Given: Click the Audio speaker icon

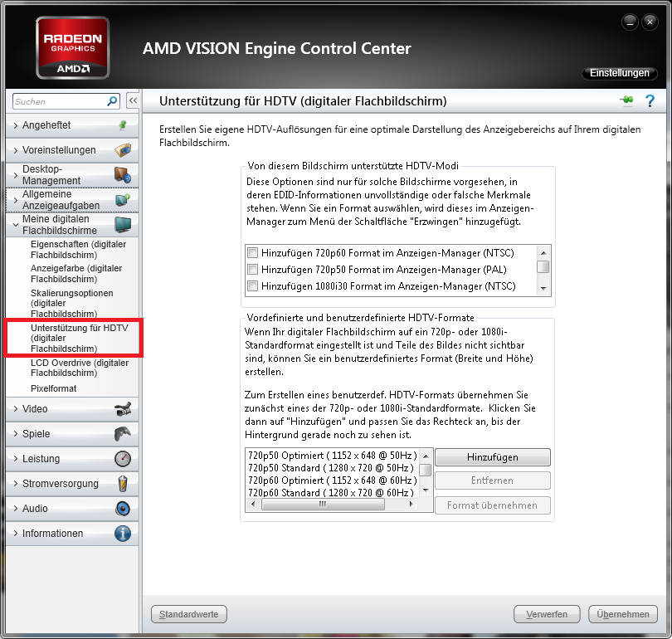Looking at the screenshot, I should coord(123,508).
